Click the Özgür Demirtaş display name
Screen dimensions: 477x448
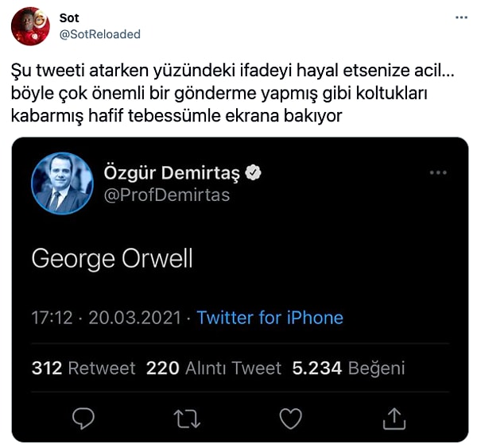172,172
